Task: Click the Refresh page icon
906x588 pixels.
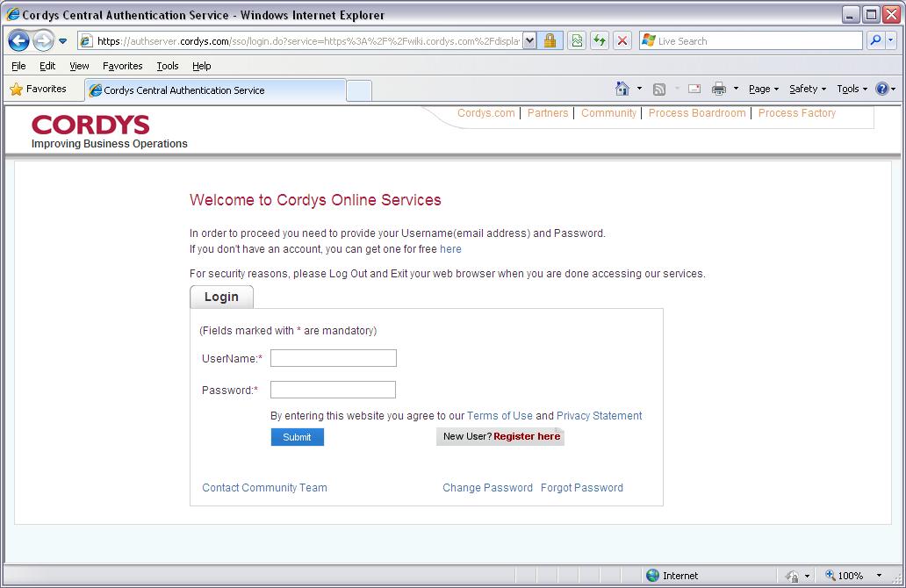Action: coord(600,41)
